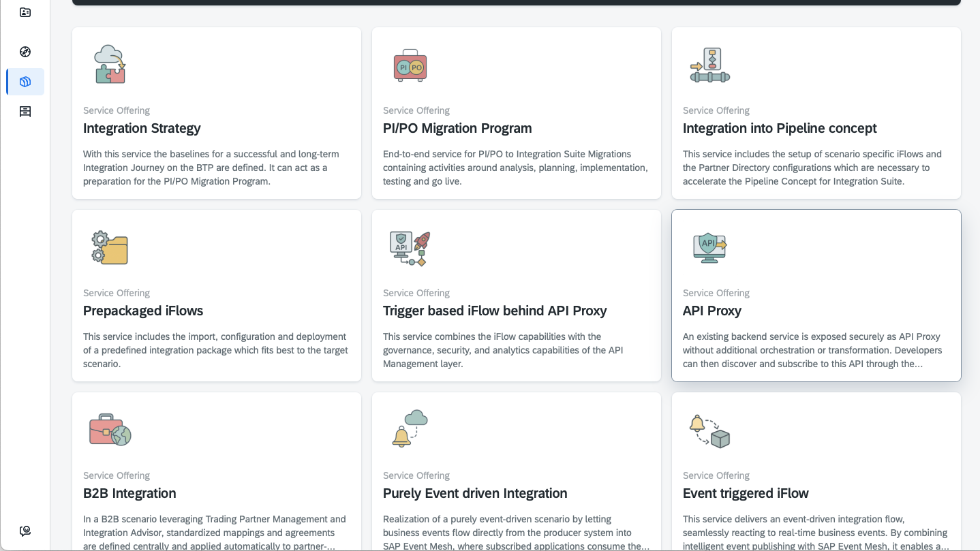Click the gears and folder Prepackaged iFlows icon

(110, 247)
